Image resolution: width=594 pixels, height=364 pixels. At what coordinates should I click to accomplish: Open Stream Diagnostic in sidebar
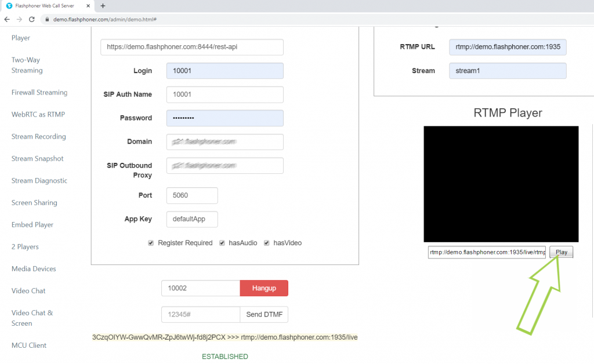[x=39, y=180]
